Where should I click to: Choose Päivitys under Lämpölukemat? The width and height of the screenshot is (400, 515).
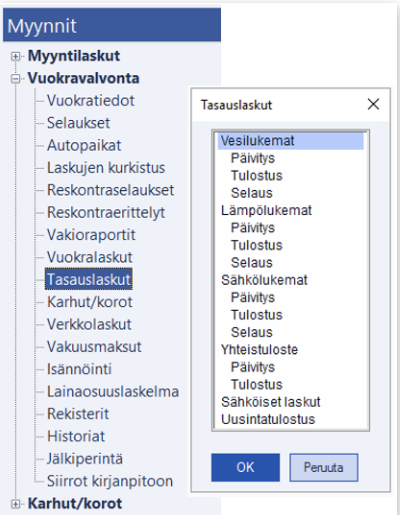(253, 228)
